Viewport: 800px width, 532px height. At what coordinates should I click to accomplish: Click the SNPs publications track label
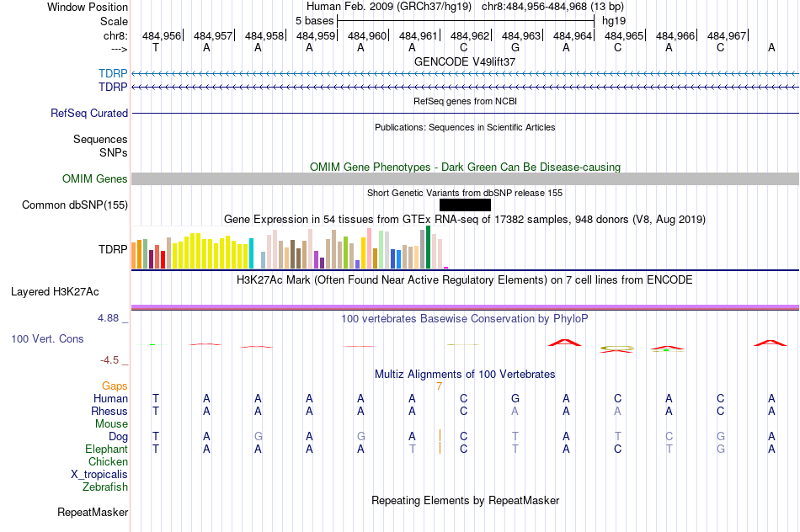tap(114, 152)
